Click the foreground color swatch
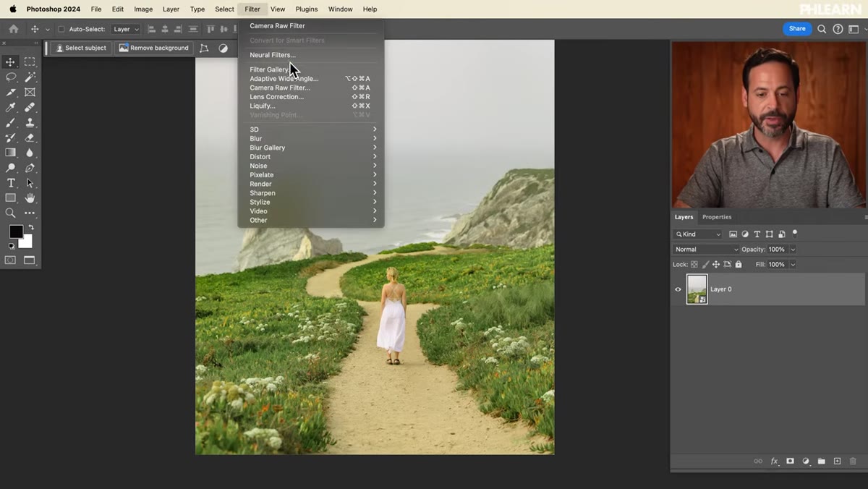The height and width of the screenshot is (489, 868). coord(15,231)
